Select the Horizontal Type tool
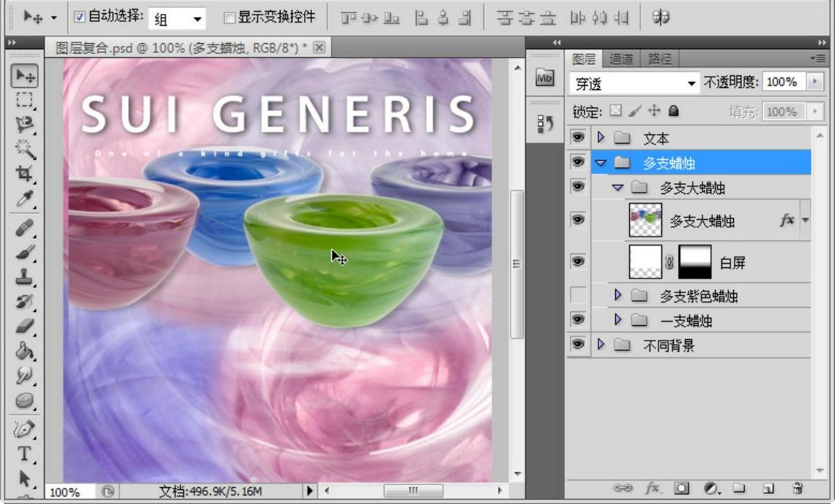Screen dimensions: 835x504 click(x=24, y=453)
